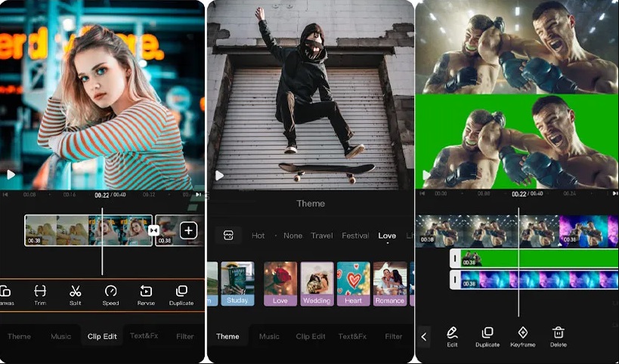Image resolution: width=619 pixels, height=364 pixels.
Task: Select the green screen overlay track
Action: point(537,258)
